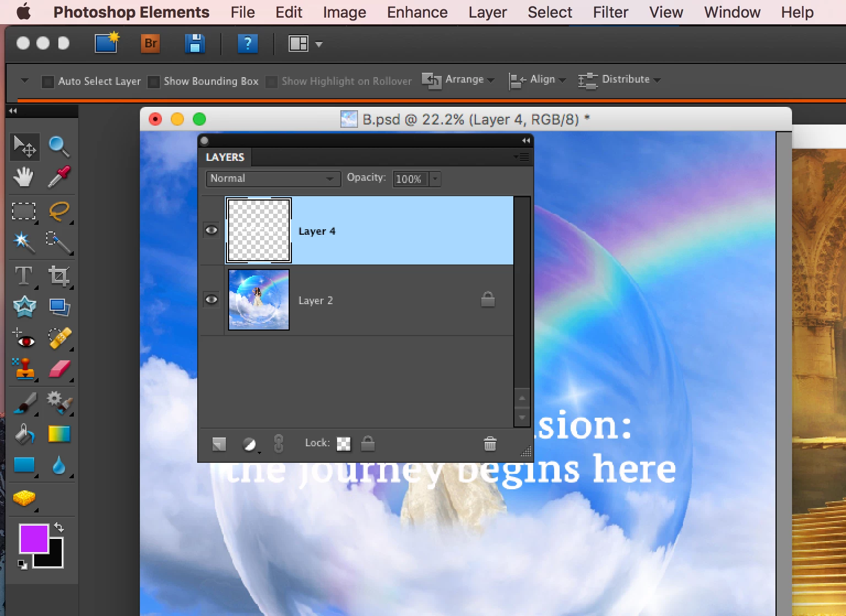
Task: Select the Straighten tool
Action: (x=59, y=307)
